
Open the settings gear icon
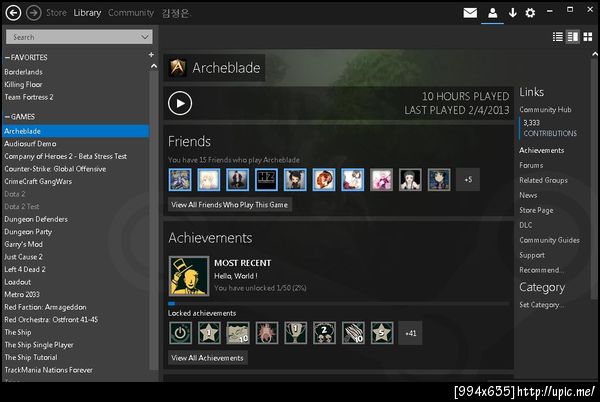coord(530,13)
